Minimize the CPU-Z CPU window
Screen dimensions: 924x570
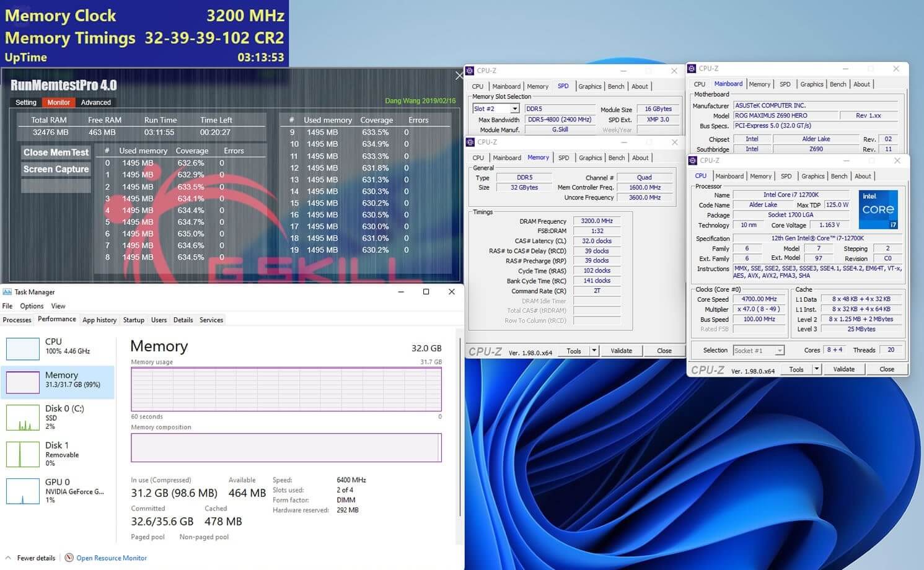pos(847,160)
